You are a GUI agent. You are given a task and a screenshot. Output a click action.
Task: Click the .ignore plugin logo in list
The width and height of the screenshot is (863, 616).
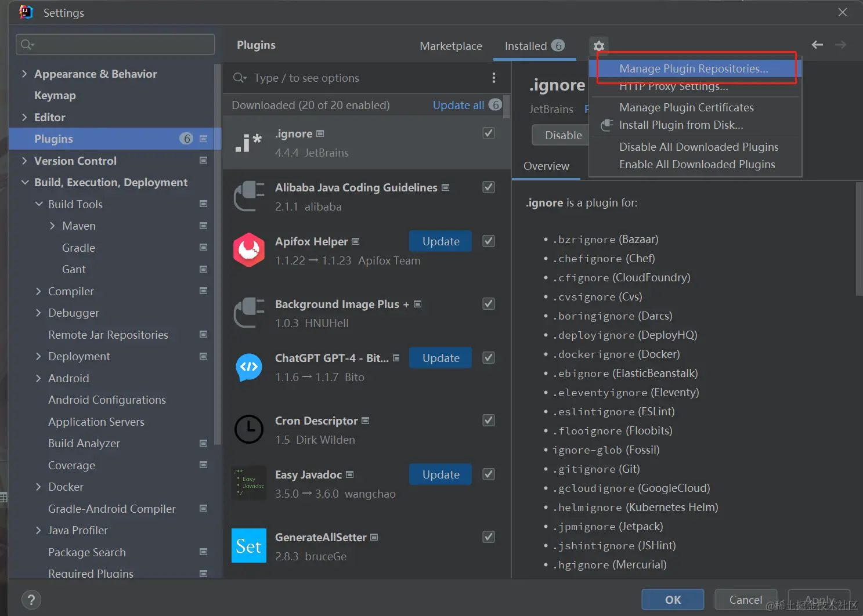point(249,143)
